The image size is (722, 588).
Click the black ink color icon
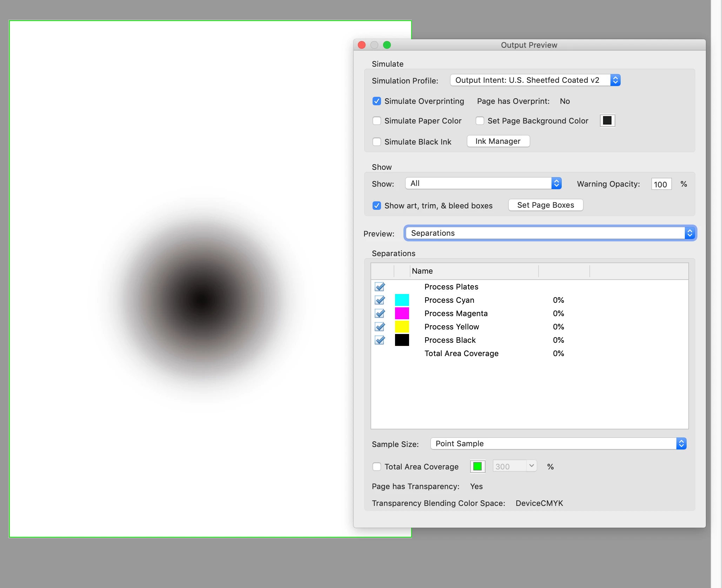(x=402, y=340)
